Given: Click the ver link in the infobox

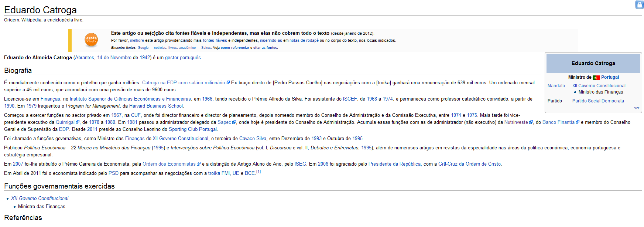Looking at the screenshot, I should [x=637, y=108].
